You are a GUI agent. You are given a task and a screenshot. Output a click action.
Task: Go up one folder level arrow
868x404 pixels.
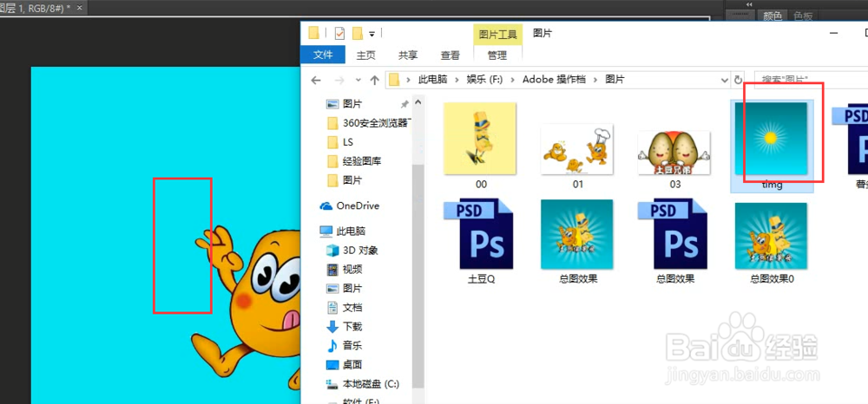point(375,80)
